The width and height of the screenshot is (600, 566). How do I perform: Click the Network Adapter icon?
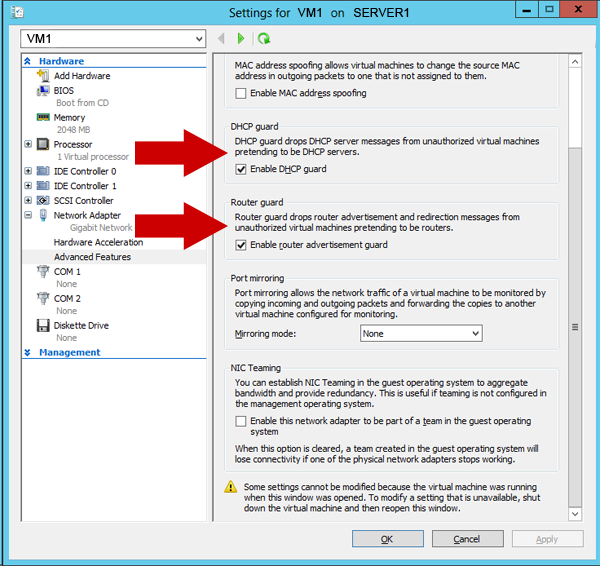pyautogui.click(x=43, y=215)
